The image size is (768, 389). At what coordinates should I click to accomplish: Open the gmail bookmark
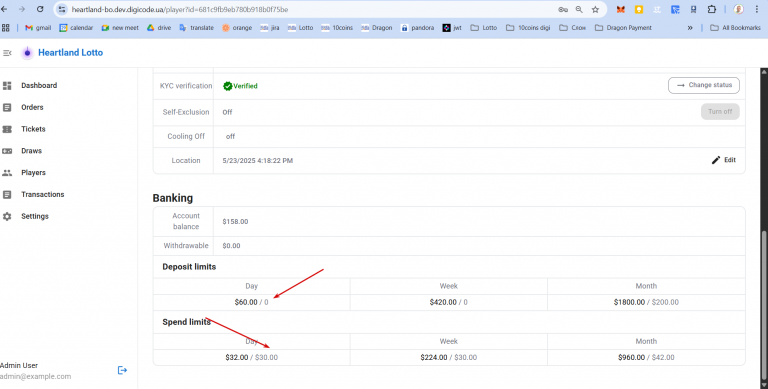[x=38, y=28]
